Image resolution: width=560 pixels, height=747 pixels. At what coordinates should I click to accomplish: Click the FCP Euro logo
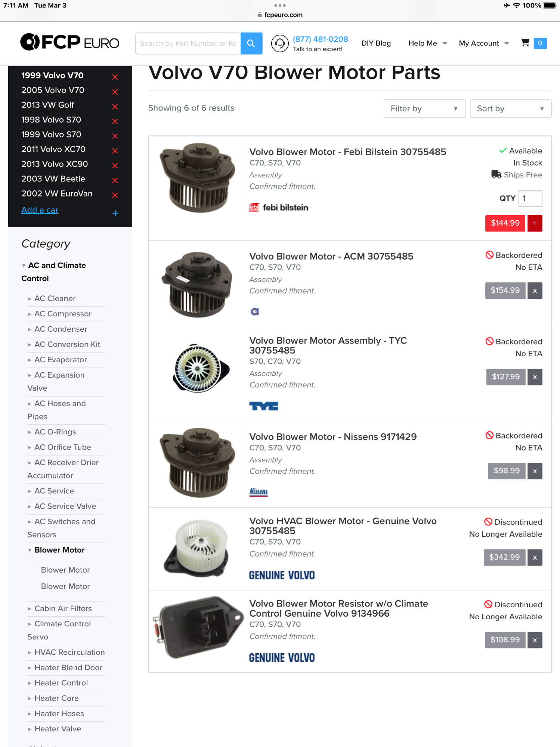tap(70, 42)
